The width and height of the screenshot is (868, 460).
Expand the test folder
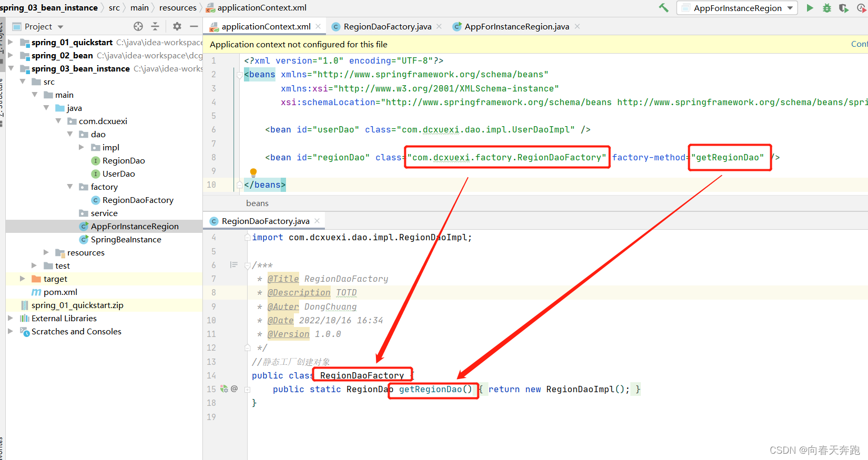click(x=34, y=265)
